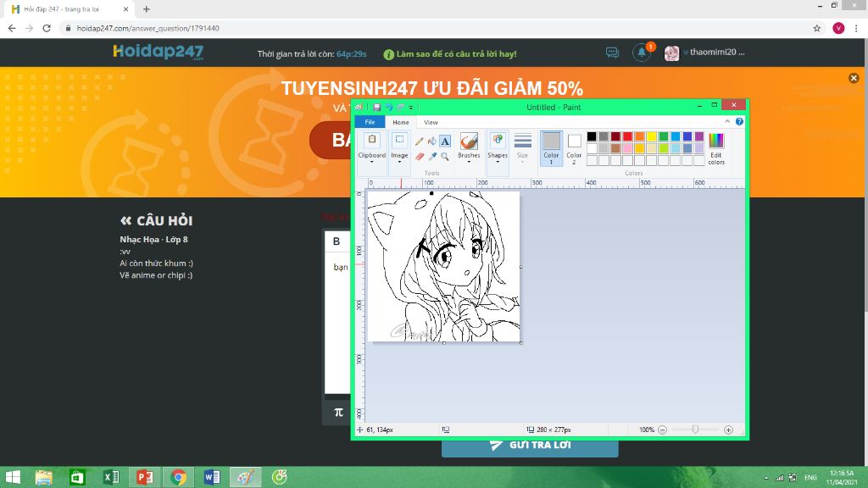Open Windows Start button

pyautogui.click(x=12, y=477)
